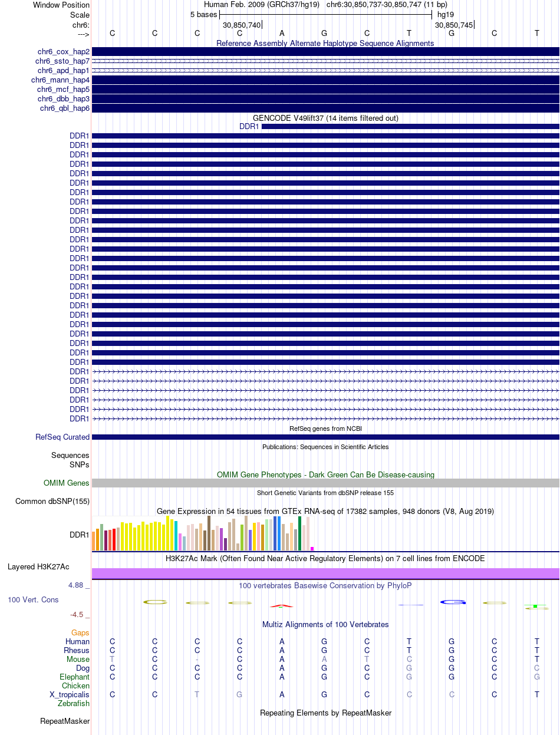Click the chr6_dbb_hap3 label
The width and height of the screenshot is (560, 735).
[64, 99]
